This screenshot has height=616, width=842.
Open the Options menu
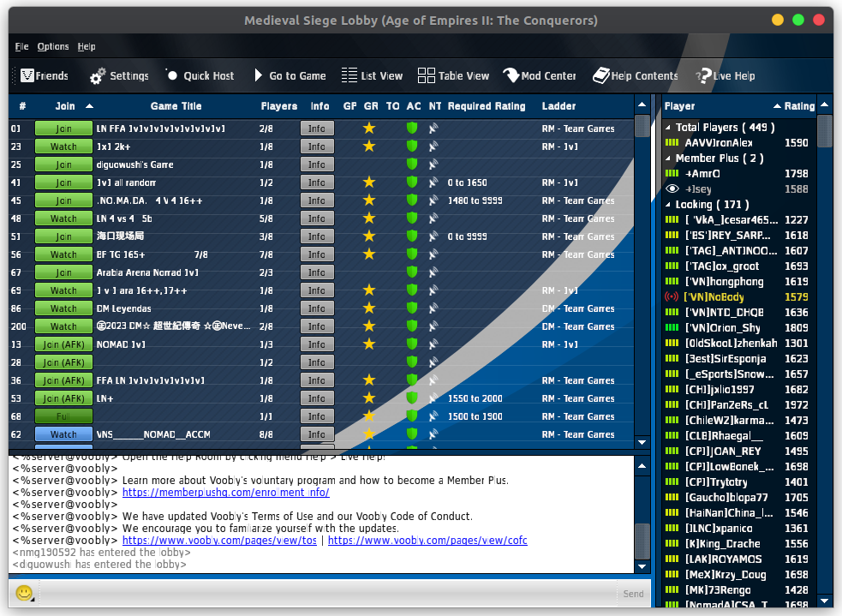point(53,46)
